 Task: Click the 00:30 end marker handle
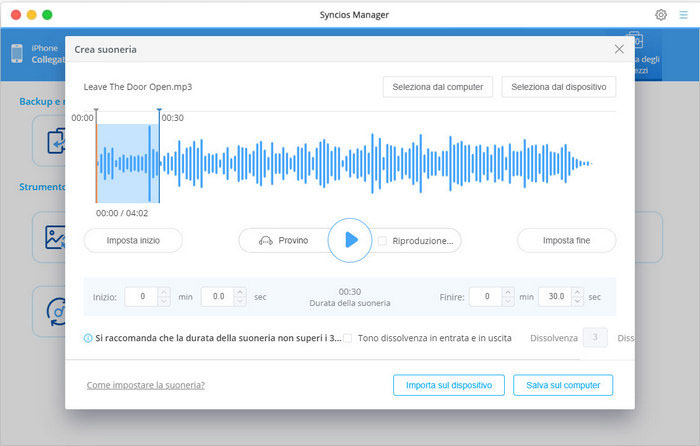pyautogui.click(x=159, y=110)
